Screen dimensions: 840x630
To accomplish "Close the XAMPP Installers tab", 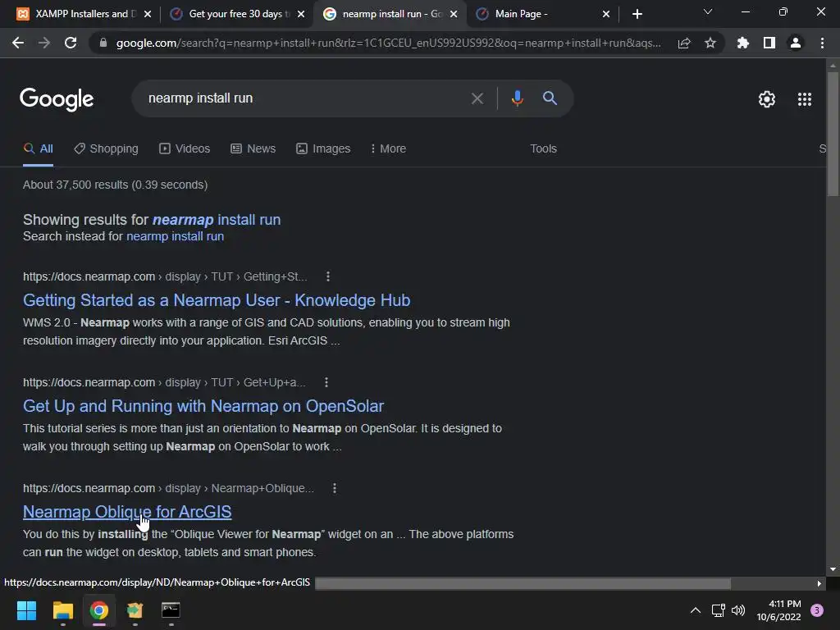I will click(148, 14).
